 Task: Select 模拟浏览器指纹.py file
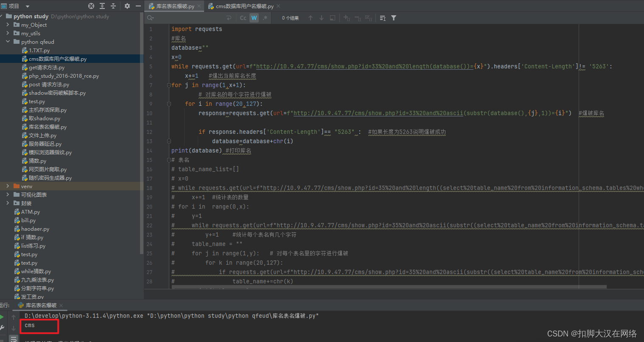(50, 152)
